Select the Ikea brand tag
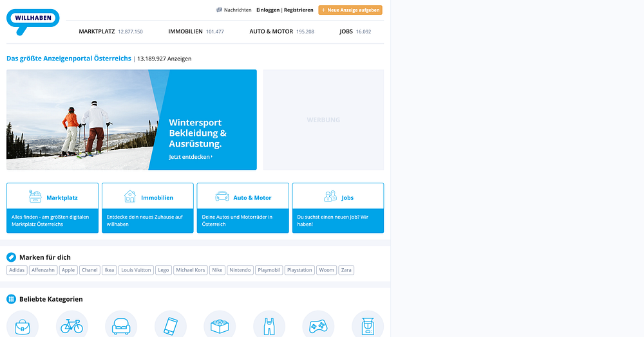This screenshot has width=644, height=337. (109, 270)
